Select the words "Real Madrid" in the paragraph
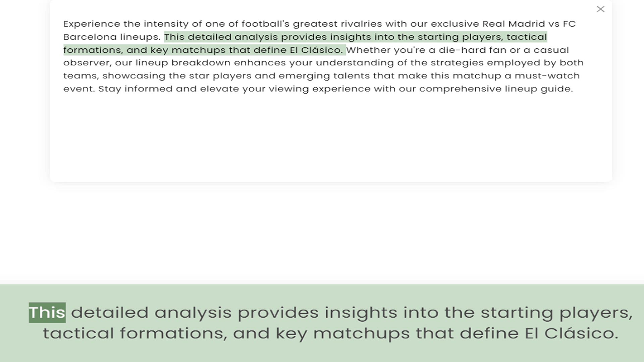This screenshot has height=362, width=644. (513, 24)
